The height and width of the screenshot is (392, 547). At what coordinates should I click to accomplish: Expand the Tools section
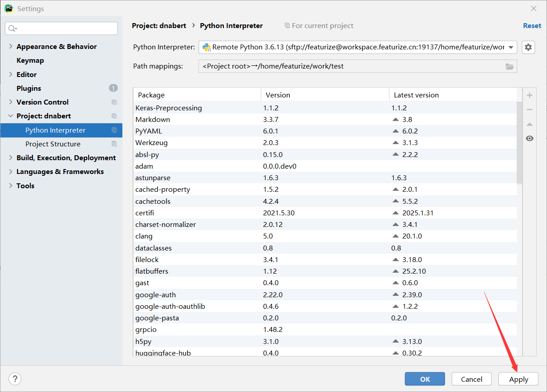[x=11, y=186]
